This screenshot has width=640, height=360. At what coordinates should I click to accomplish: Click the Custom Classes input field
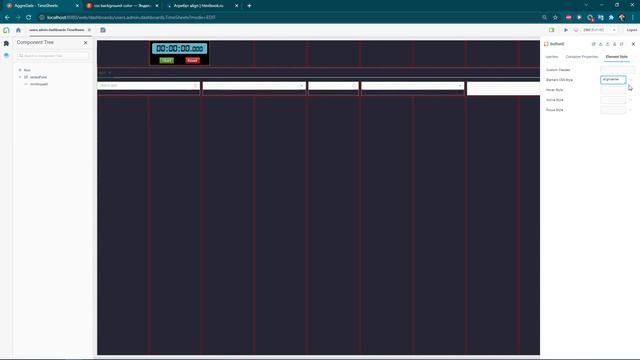[618, 70]
